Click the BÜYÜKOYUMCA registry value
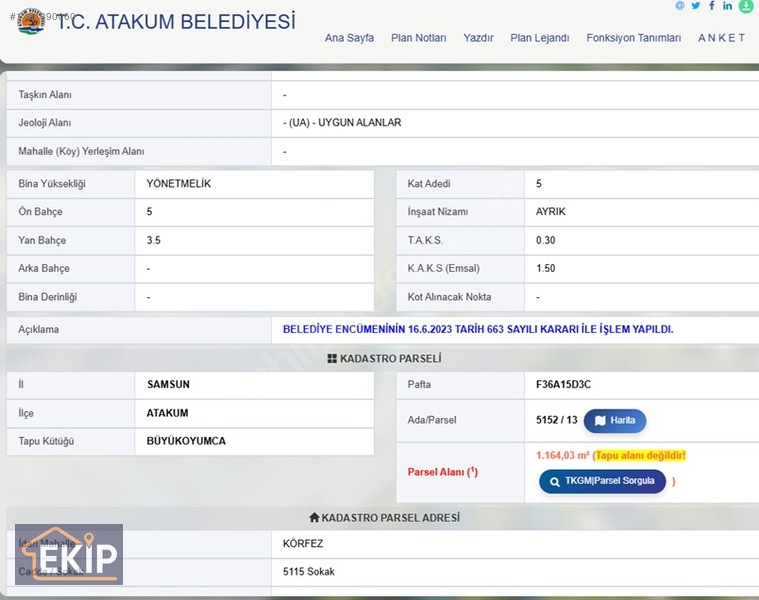This screenshot has width=759, height=600. [x=186, y=441]
